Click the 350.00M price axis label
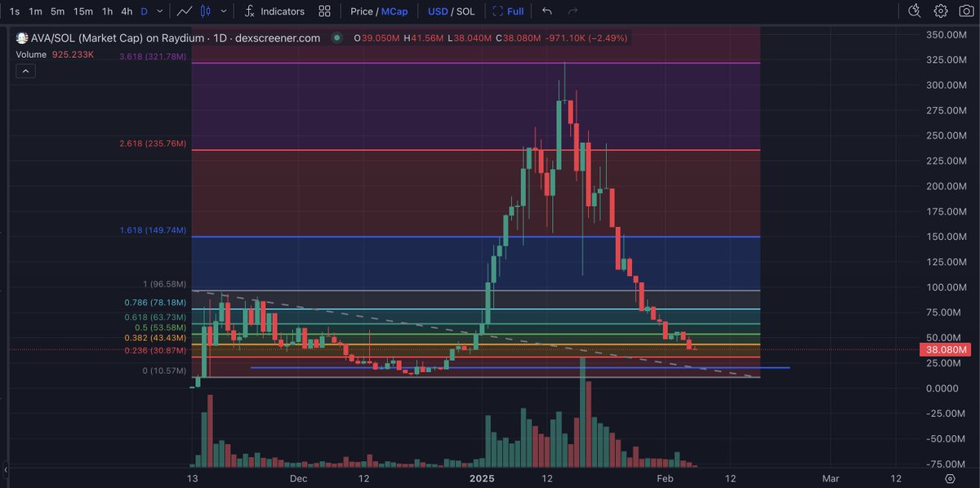Image resolution: width=980 pixels, height=488 pixels. 947,35
